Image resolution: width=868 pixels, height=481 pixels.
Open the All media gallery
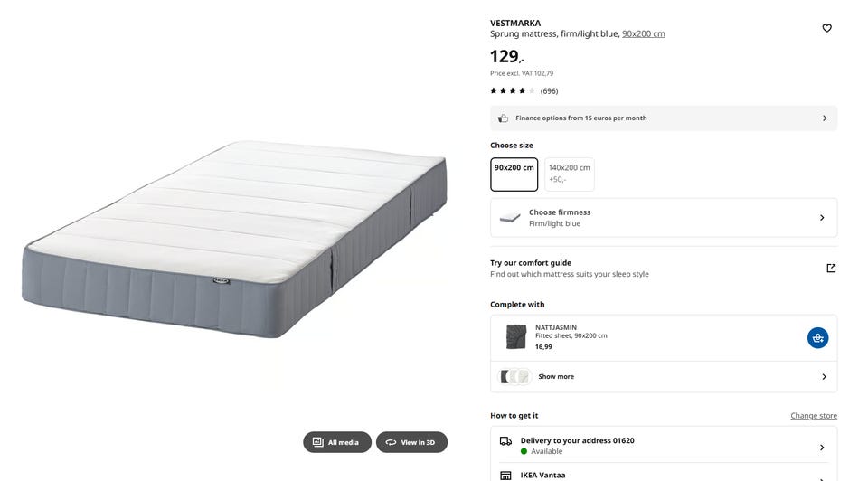click(337, 442)
